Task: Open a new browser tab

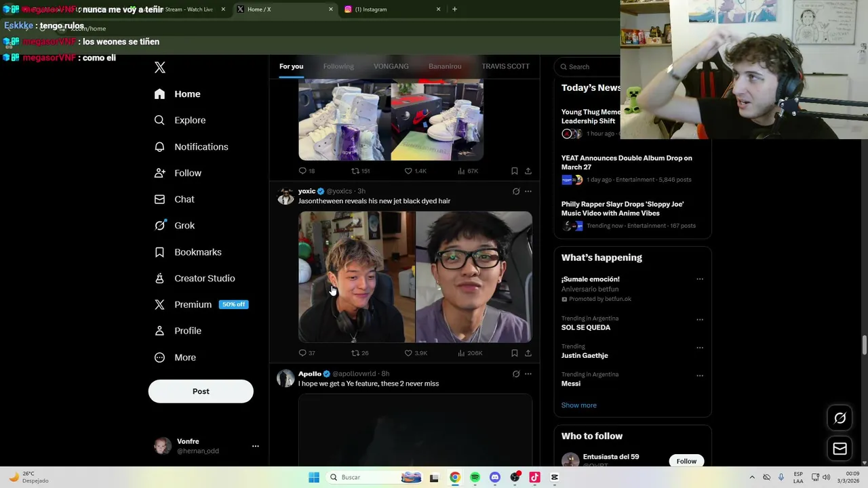Action: 454,9
